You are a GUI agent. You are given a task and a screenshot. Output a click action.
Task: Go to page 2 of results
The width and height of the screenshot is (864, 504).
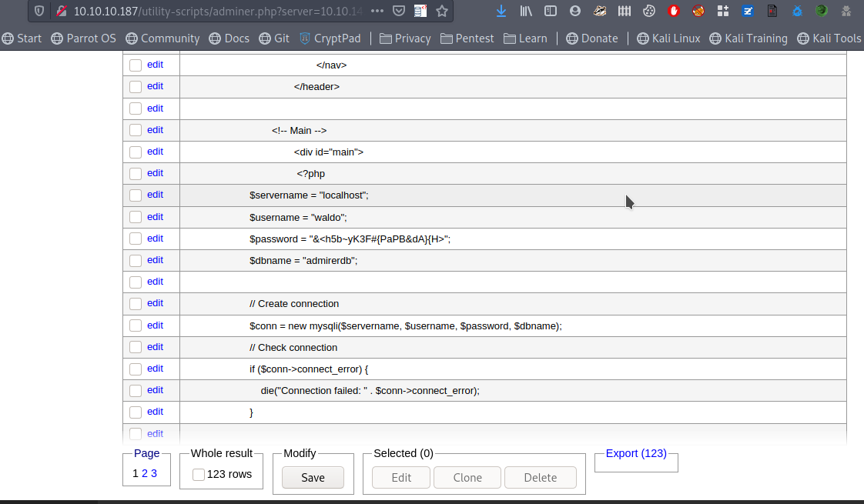point(144,473)
